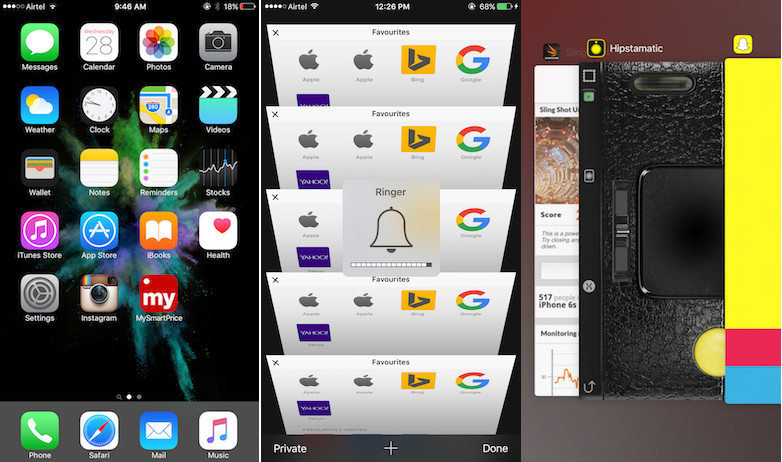The width and height of the screenshot is (782, 462).
Task: Open the Reminders app
Action: tap(159, 168)
